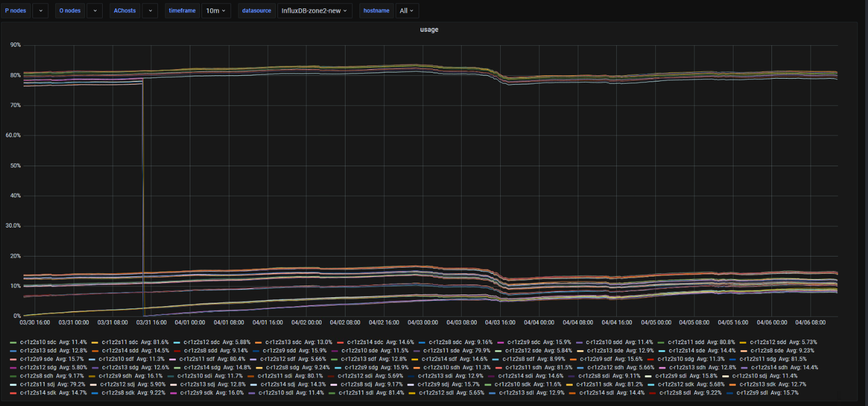Click the P nodes variable label
This screenshot has height=406, width=868.
pyautogui.click(x=15, y=11)
